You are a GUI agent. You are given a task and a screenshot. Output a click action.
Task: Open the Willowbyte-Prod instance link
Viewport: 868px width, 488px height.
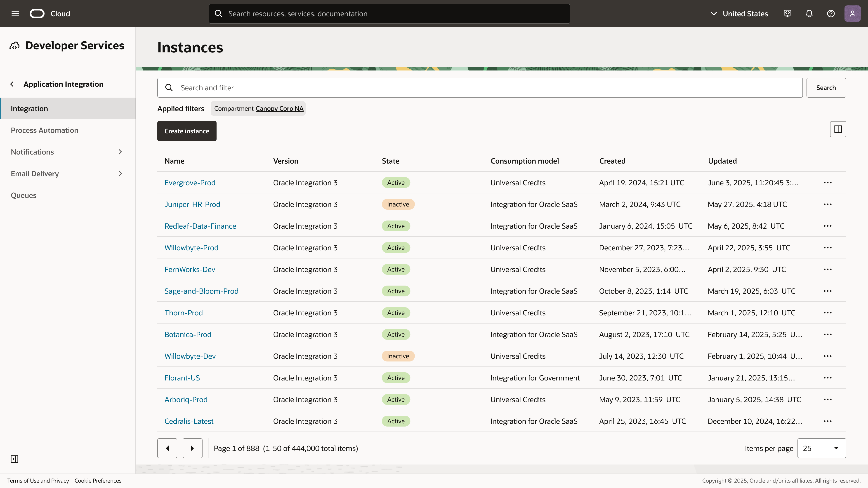(191, 248)
